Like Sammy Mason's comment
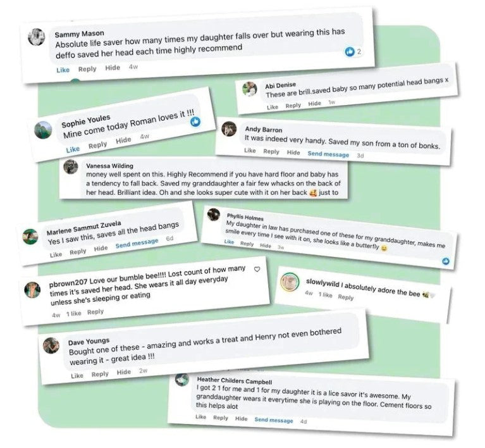Screen dimensions: 485x448 tap(63, 70)
